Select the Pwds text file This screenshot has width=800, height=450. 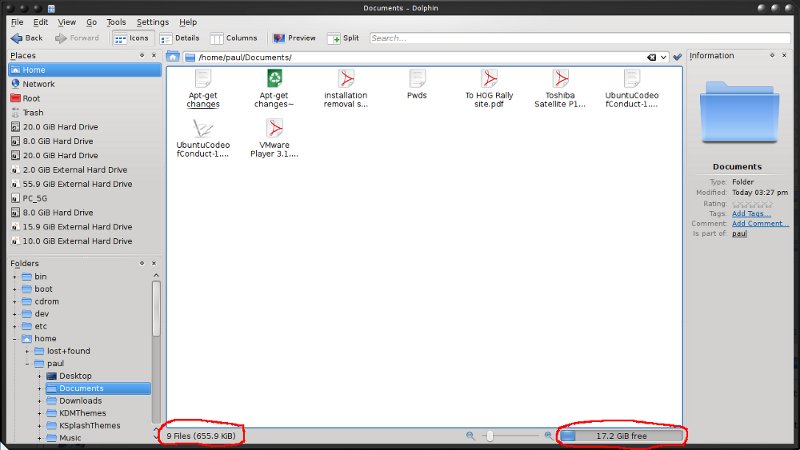point(417,80)
